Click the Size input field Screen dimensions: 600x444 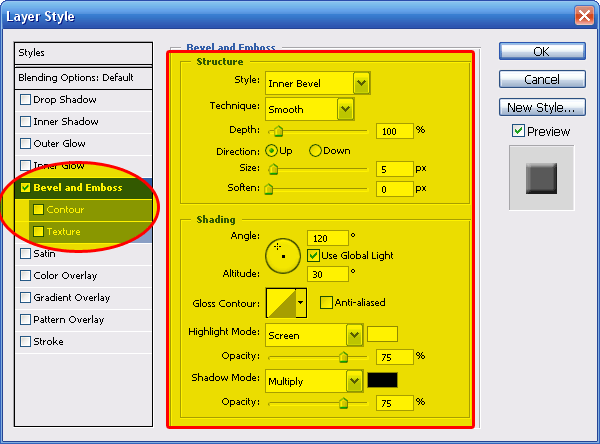click(x=395, y=169)
